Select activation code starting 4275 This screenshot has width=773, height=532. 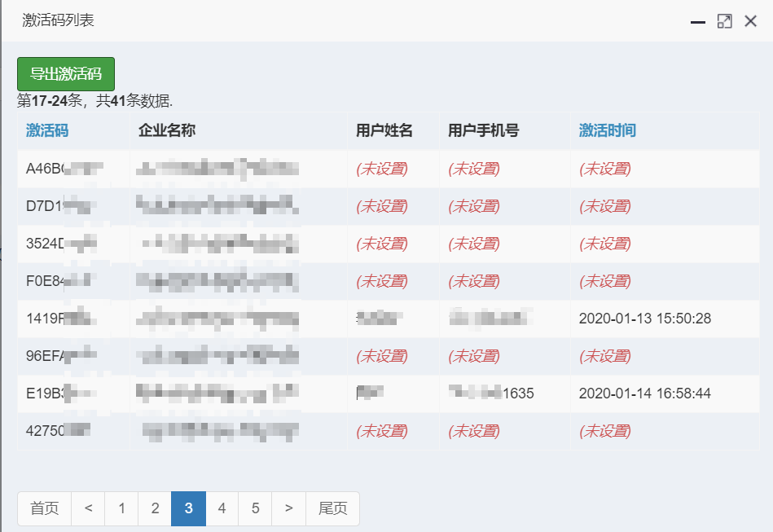58,431
